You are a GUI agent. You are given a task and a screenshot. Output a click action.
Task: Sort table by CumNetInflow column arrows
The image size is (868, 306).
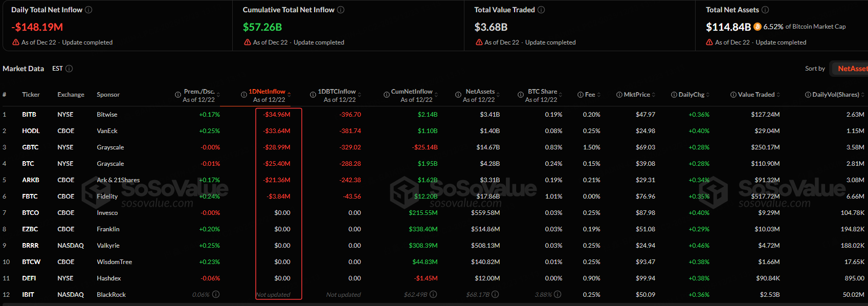click(x=436, y=95)
